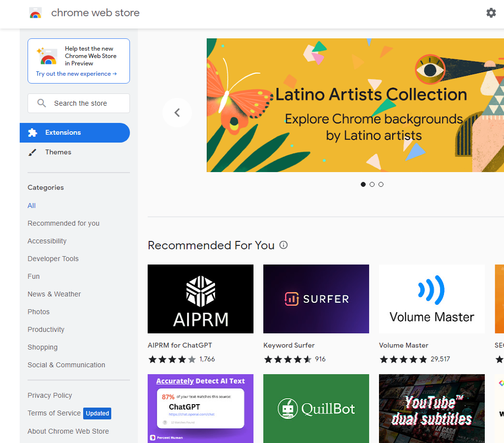This screenshot has width=504, height=443.
Task: Open YouTube dual subtitles thumbnail
Action: click(x=432, y=408)
